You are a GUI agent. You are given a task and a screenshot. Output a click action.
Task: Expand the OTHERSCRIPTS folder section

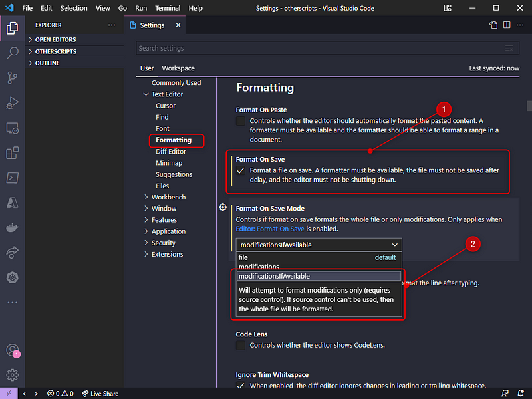(56, 51)
